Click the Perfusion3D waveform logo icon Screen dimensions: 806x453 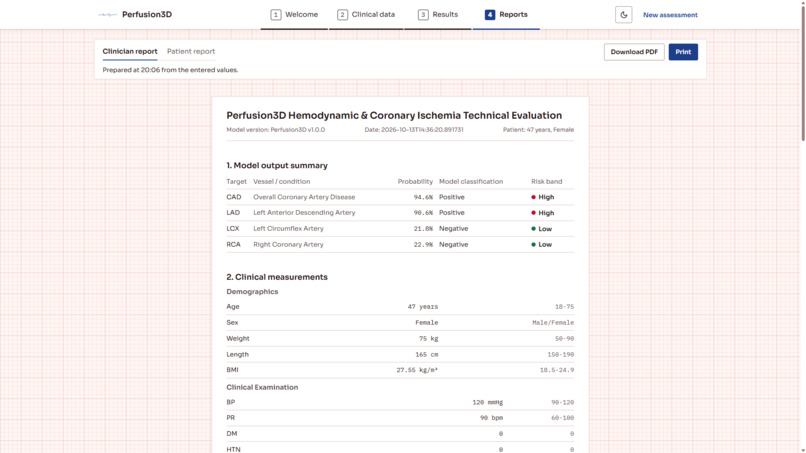click(x=107, y=14)
